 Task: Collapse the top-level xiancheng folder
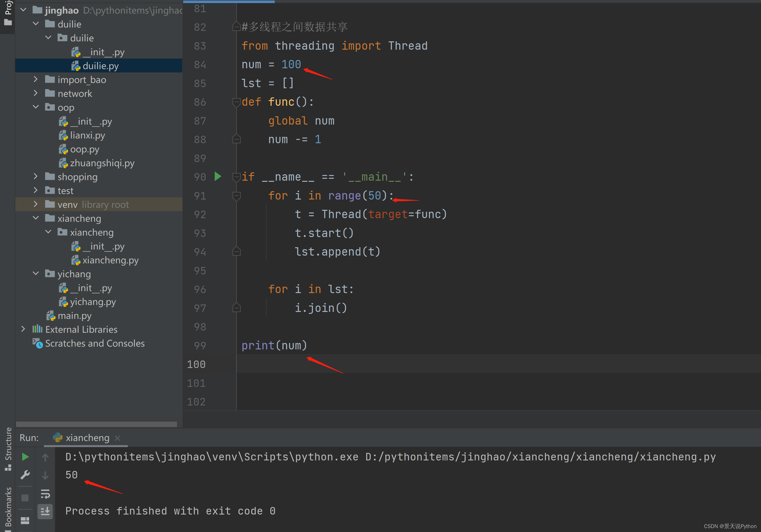coord(36,218)
